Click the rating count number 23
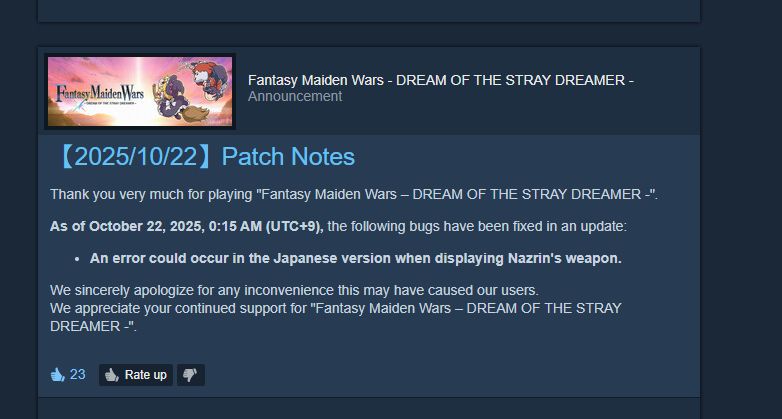Image resolution: width=782 pixels, height=419 pixels. [x=77, y=375]
